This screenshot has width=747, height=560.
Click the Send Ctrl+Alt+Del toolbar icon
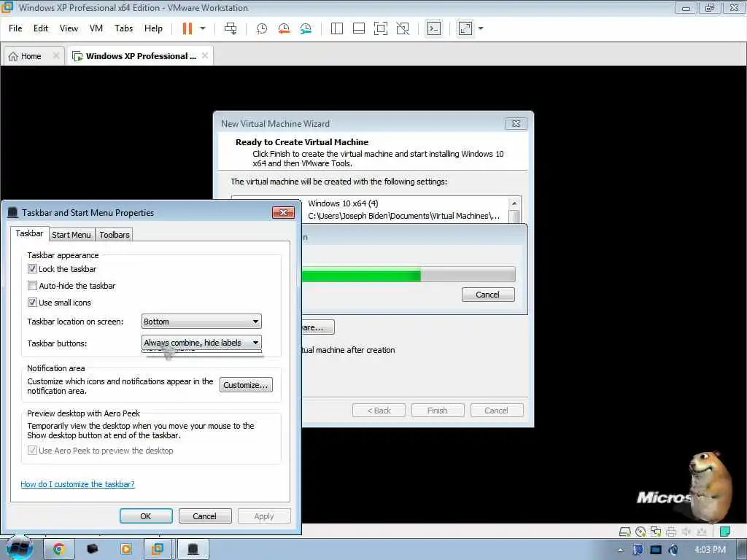(231, 28)
